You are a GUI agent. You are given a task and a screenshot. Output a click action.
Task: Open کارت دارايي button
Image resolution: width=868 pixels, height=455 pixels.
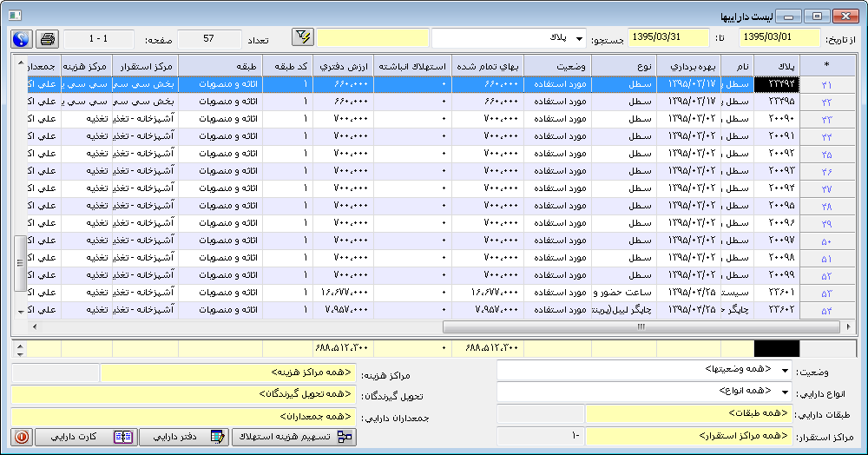(86, 437)
